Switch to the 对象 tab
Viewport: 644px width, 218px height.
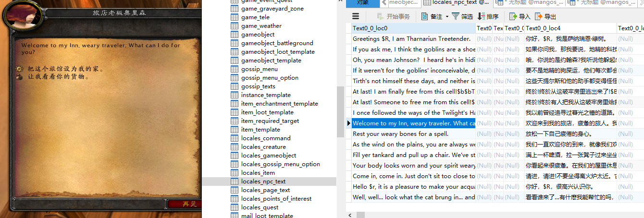(x=362, y=3)
